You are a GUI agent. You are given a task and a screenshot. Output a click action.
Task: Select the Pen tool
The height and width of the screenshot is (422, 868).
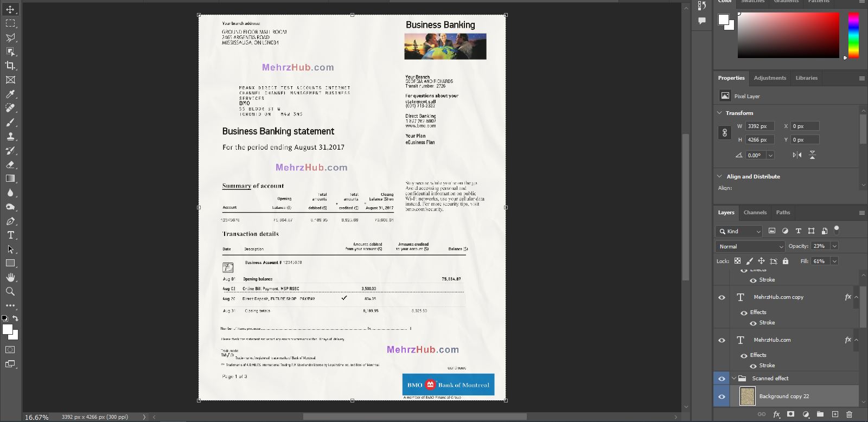click(x=10, y=221)
